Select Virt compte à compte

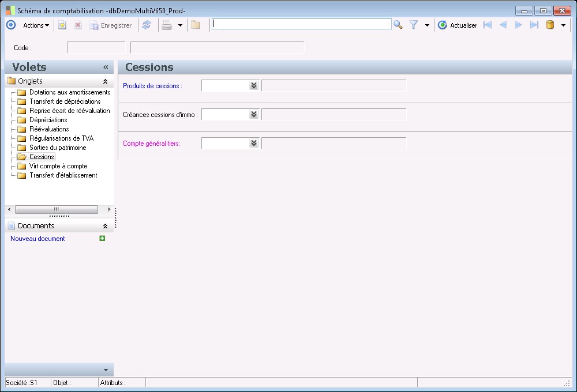pos(58,166)
